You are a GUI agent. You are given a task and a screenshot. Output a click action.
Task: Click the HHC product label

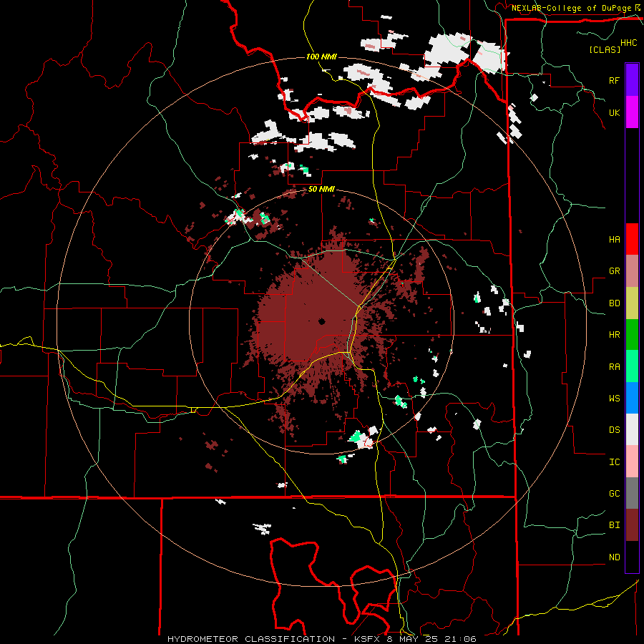pos(629,43)
